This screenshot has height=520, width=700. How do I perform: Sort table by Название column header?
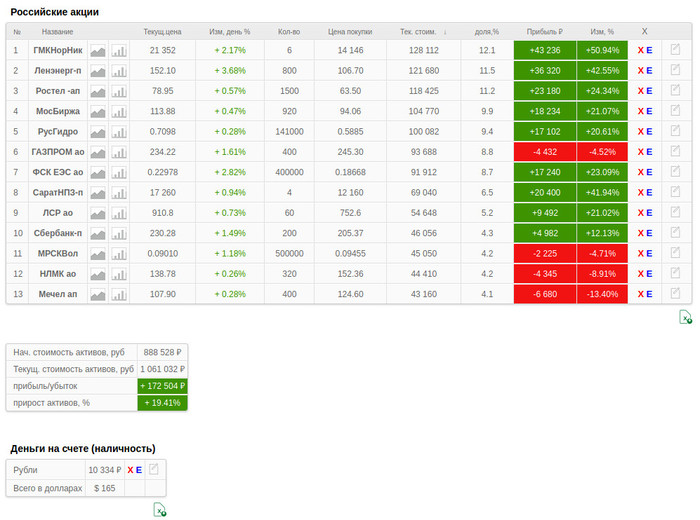[57, 31]
